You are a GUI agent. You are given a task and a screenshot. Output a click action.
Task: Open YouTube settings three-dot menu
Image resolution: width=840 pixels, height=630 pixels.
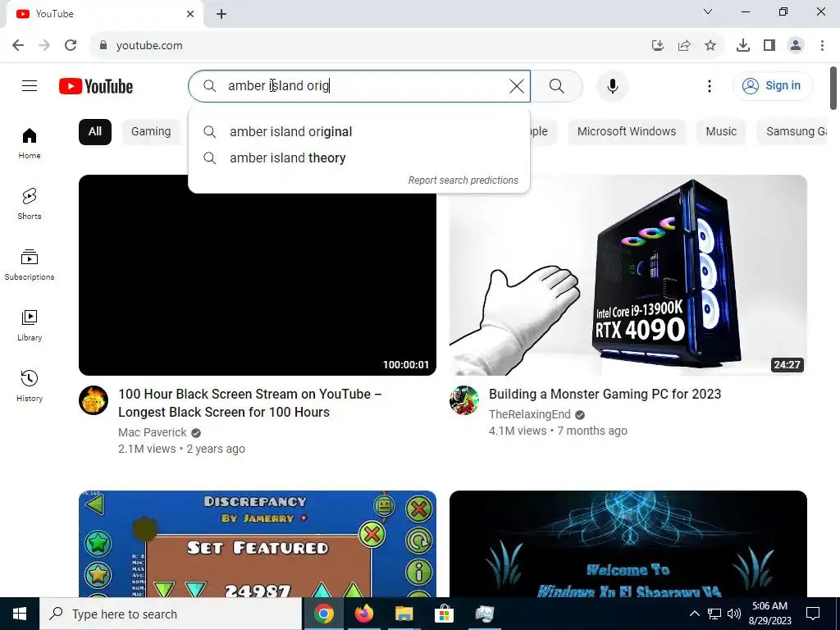click(710, 85)
